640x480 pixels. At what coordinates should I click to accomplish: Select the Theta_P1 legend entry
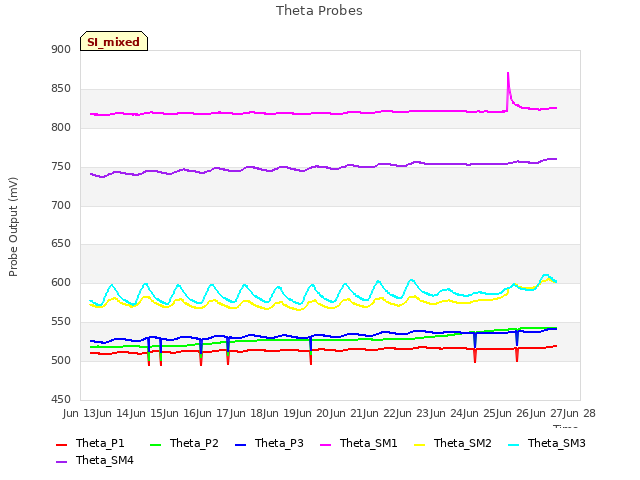(90, 443)
